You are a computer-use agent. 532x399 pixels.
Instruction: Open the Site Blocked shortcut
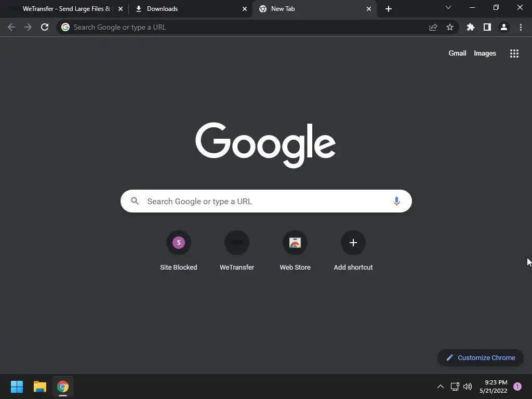179,251
